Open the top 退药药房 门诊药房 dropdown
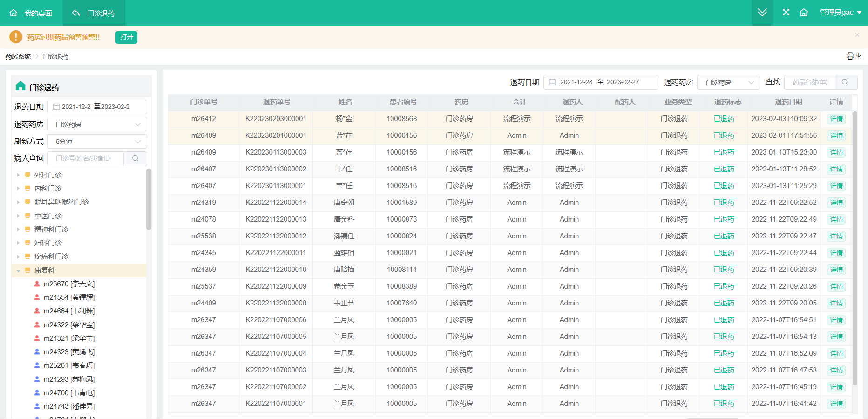This screenshot has width=868, height=419. coord(728,82)
